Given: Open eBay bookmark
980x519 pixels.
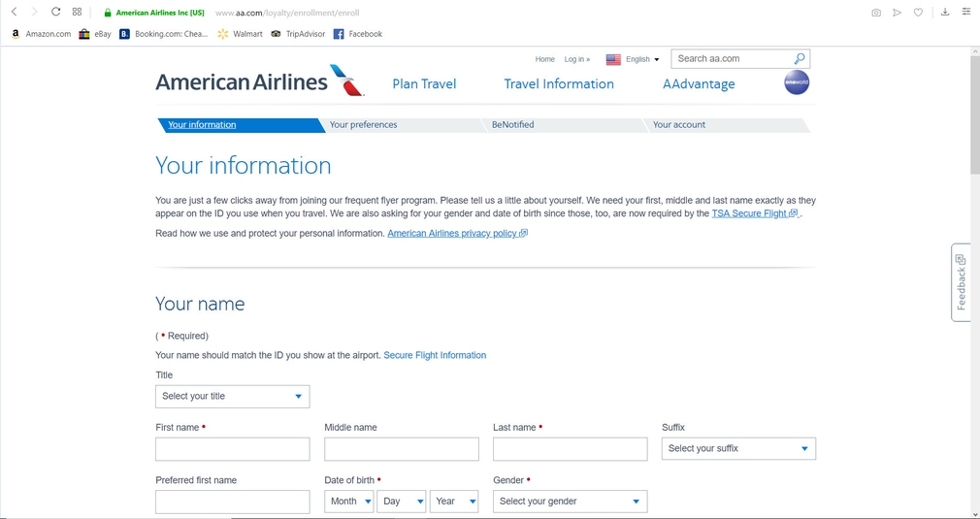Looking at the screenshot, I should click(x=95, y=34).
